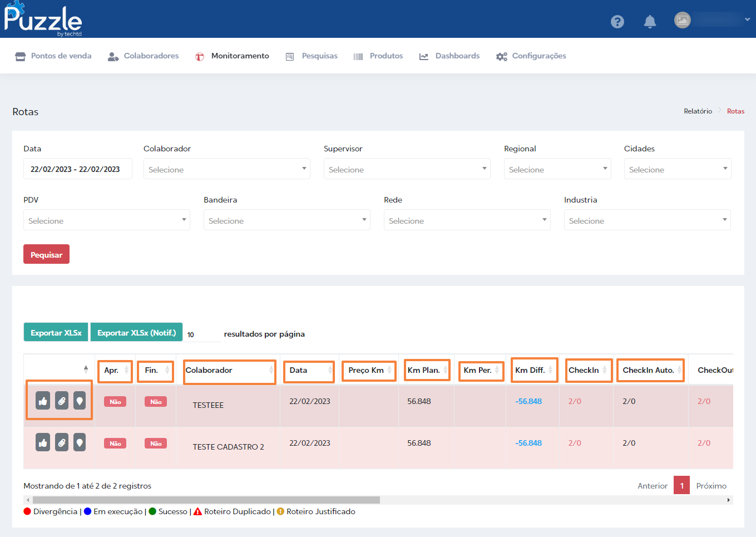Screen dimensions: 756x537
Task: Click the user profile avatar
Action: click(682, 21)
